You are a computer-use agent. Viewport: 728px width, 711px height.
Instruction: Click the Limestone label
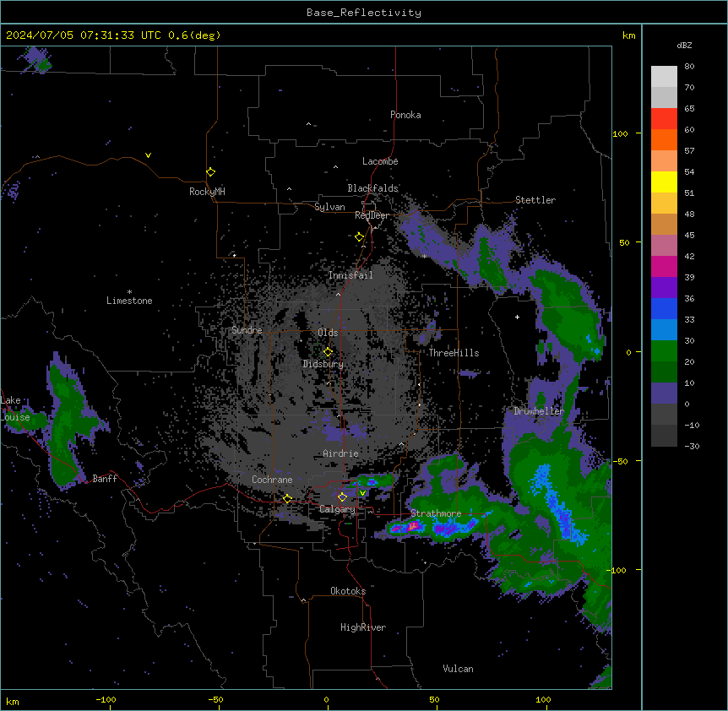[x=129, y=301]
